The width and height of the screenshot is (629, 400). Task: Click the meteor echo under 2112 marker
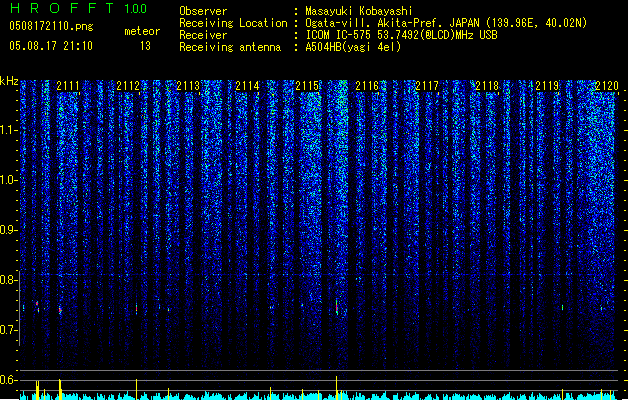click(136, 309)
